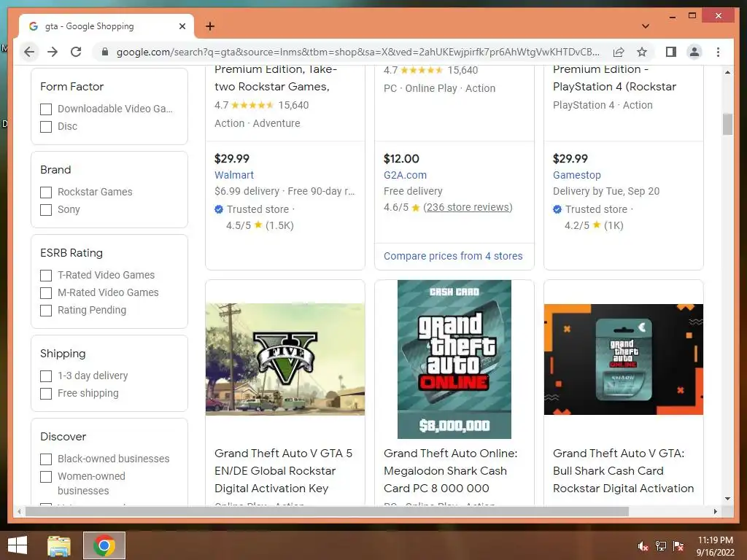Close the gta - Google Shopping tab
The image size is (747, 560).
182,26
